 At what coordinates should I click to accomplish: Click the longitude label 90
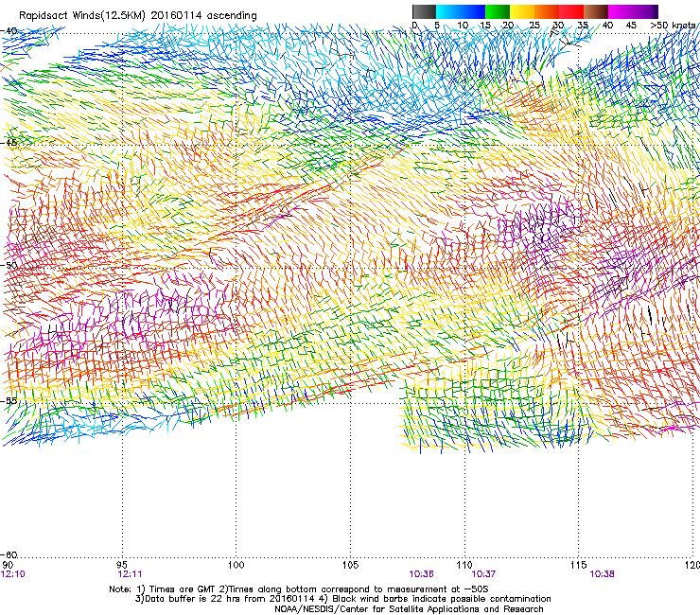(x=8, y=565)
